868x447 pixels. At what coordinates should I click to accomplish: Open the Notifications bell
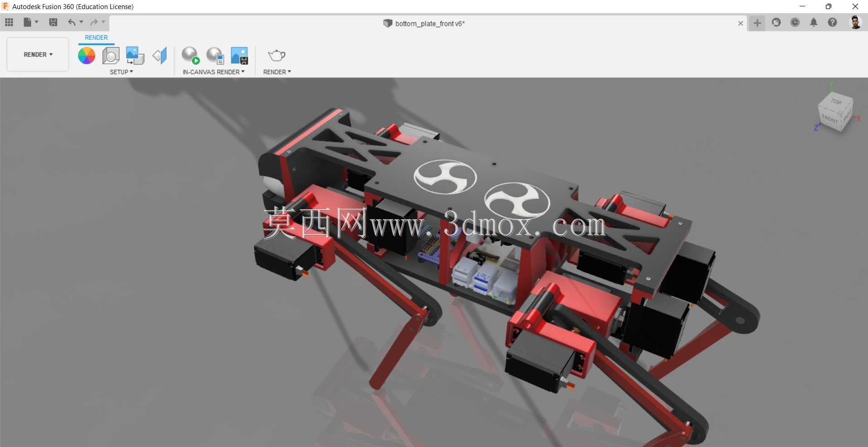(814, 22)
